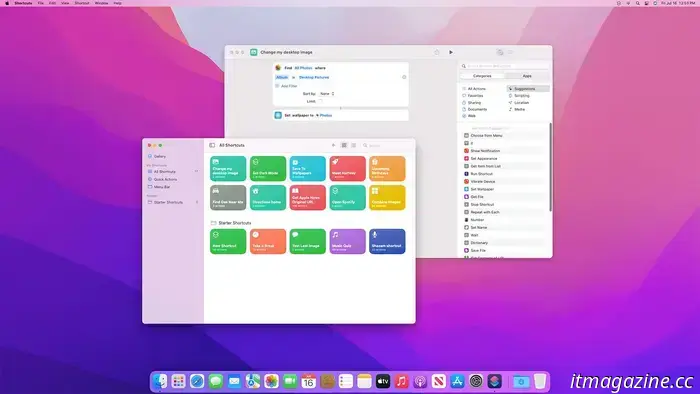Viewport: 700px width, 394px height.
Task: Toggle the Limit checkbox
Action: 321,101
